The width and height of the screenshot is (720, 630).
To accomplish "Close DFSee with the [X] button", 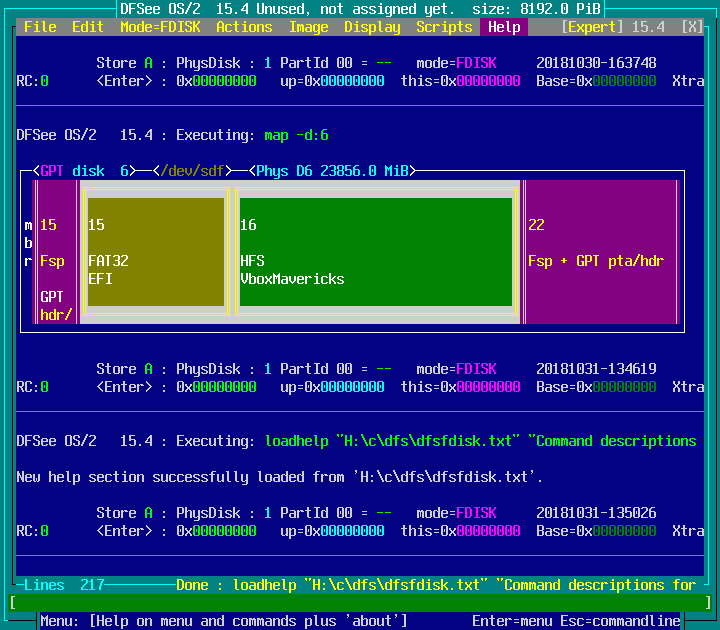I will pos(692,27).
